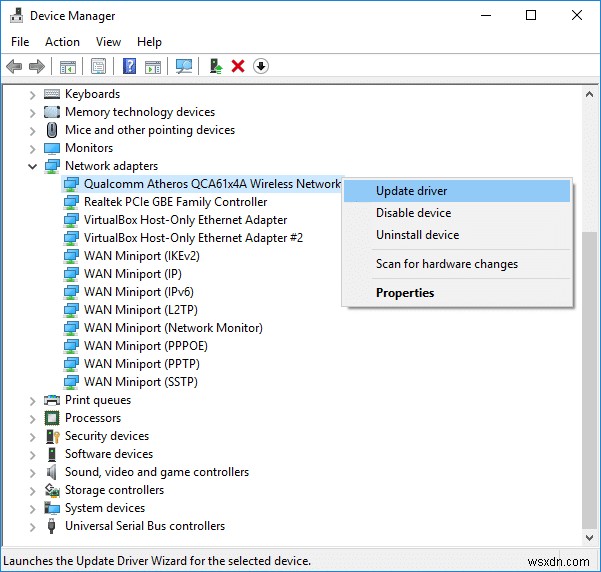601x572 pixels.
Task: Expand the Print queues category
Action: [33, 401]
